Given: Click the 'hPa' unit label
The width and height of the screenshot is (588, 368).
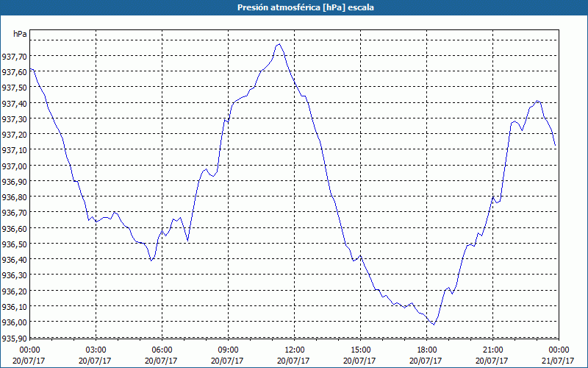Looking at the screenshot, I should pos(21,34).
